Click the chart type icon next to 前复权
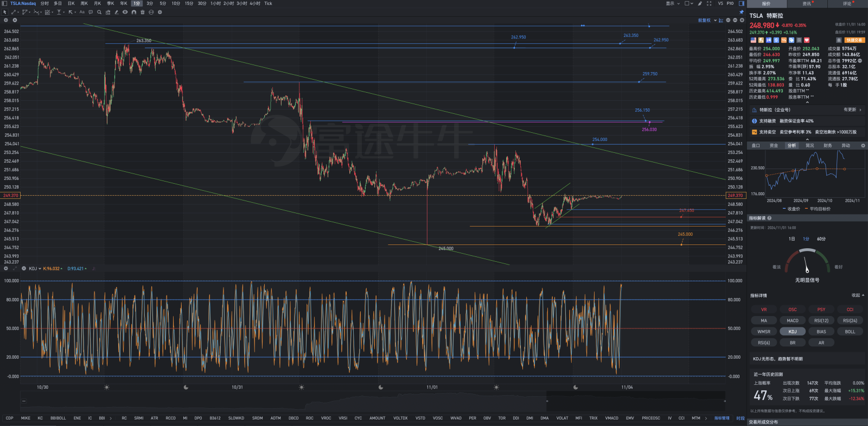This screenshot has width=868, height=426. (721, 20)
